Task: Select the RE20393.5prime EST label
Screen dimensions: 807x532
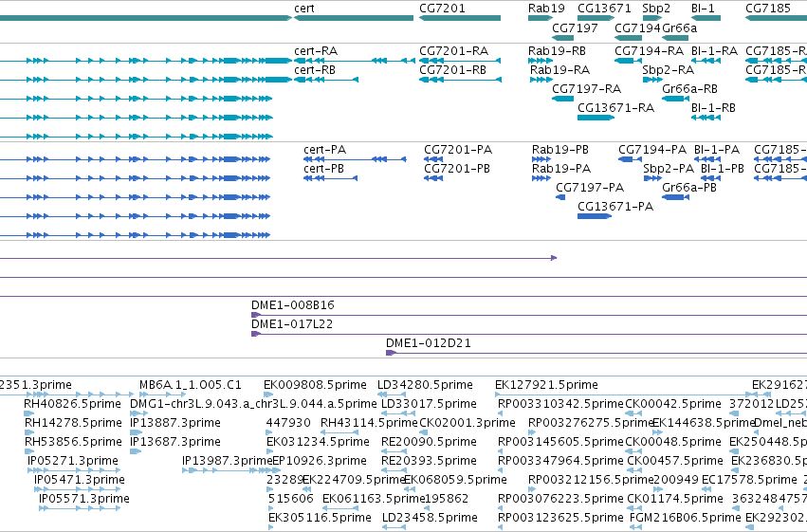Action: click(x=429, y=461)
